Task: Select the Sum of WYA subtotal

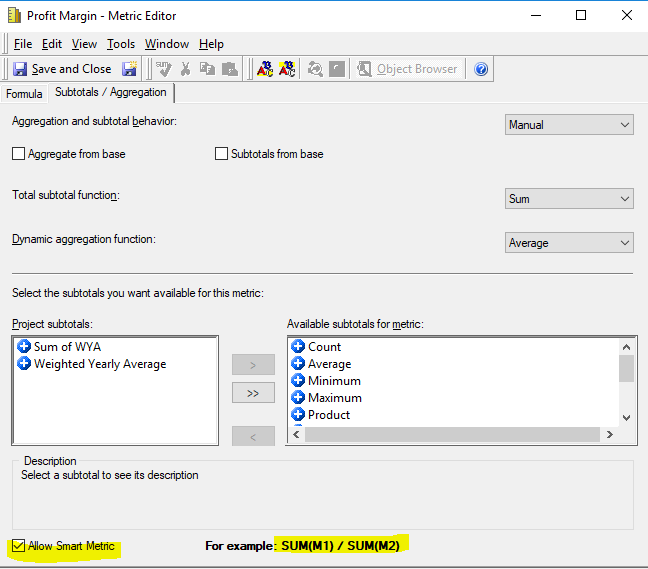Action: (59, 347)
